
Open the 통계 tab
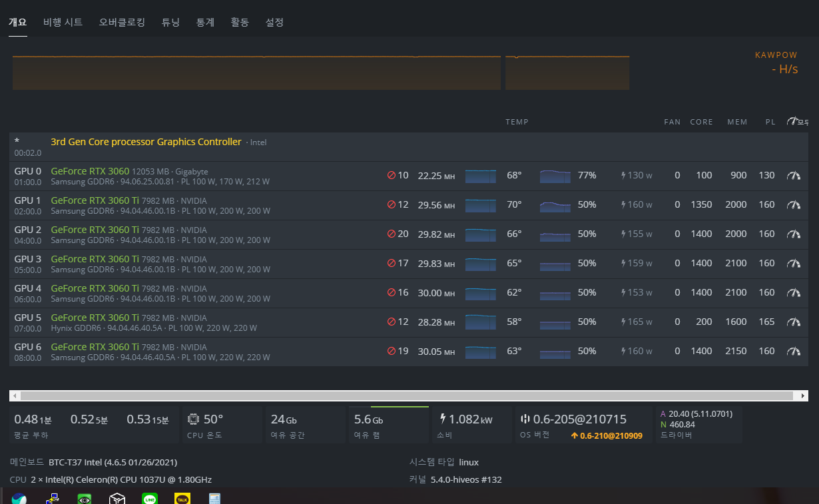pos(205,22)
